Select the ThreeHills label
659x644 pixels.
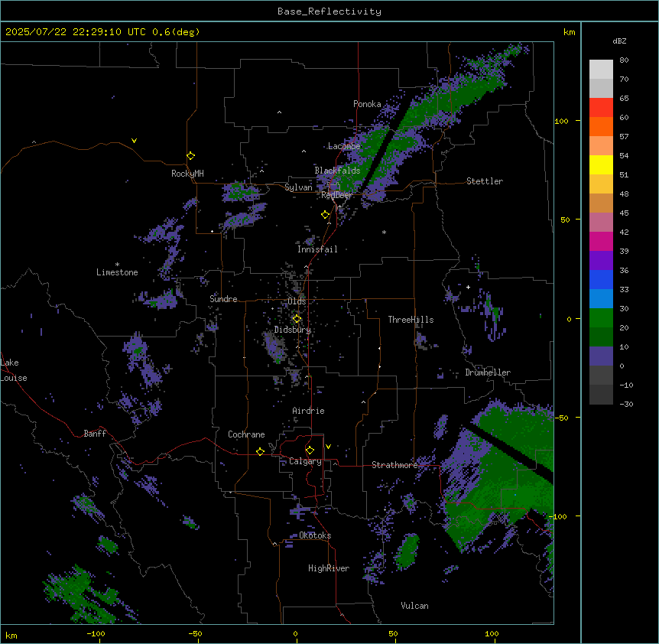(x=411, y=320)
